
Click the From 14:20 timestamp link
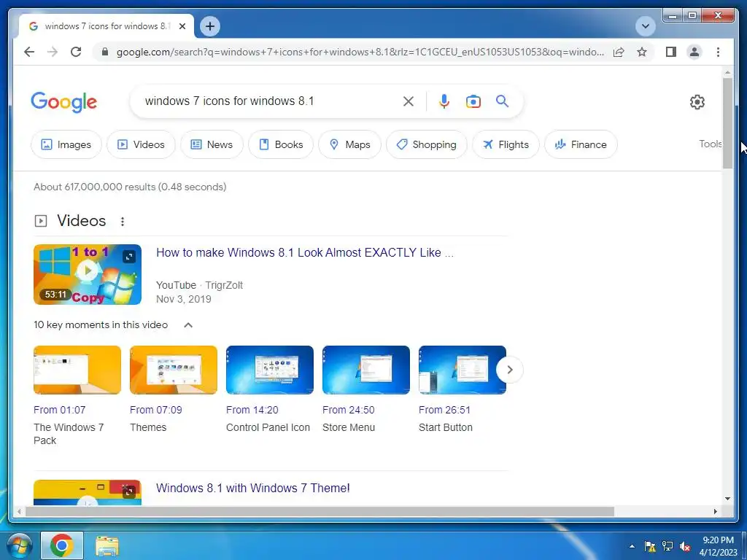[x=252, y=410]
